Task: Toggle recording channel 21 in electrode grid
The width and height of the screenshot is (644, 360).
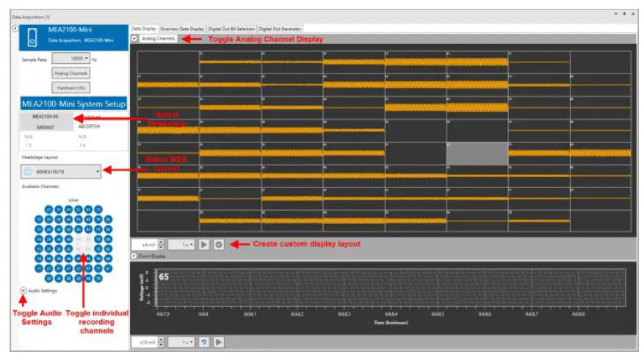Action: click(49, 209)
